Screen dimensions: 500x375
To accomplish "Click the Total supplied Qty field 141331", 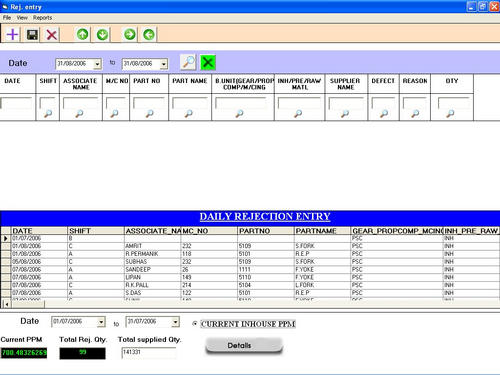I will (x=149, y=353).
